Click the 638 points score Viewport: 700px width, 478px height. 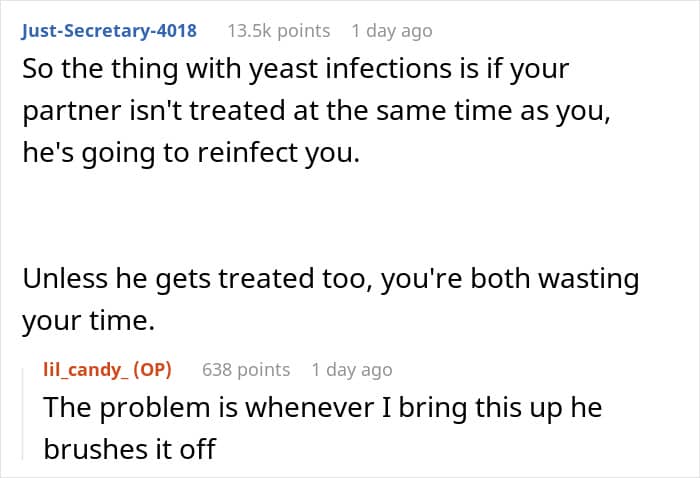246,369
